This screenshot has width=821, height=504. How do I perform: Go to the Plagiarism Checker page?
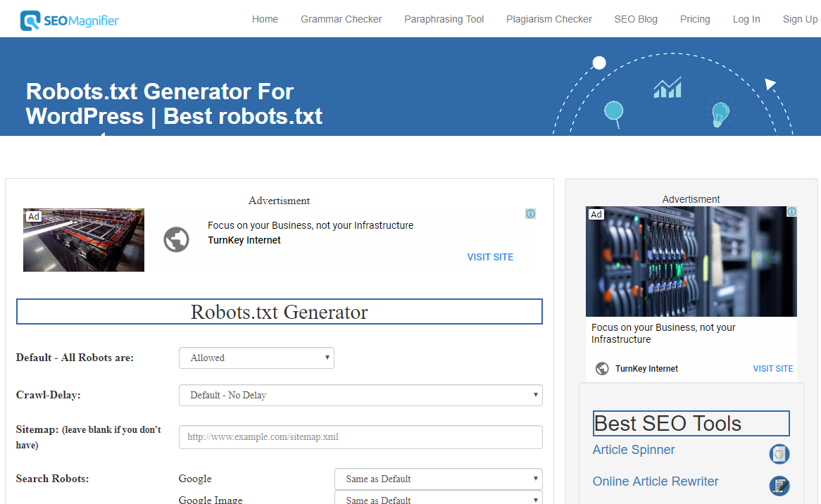549,19
